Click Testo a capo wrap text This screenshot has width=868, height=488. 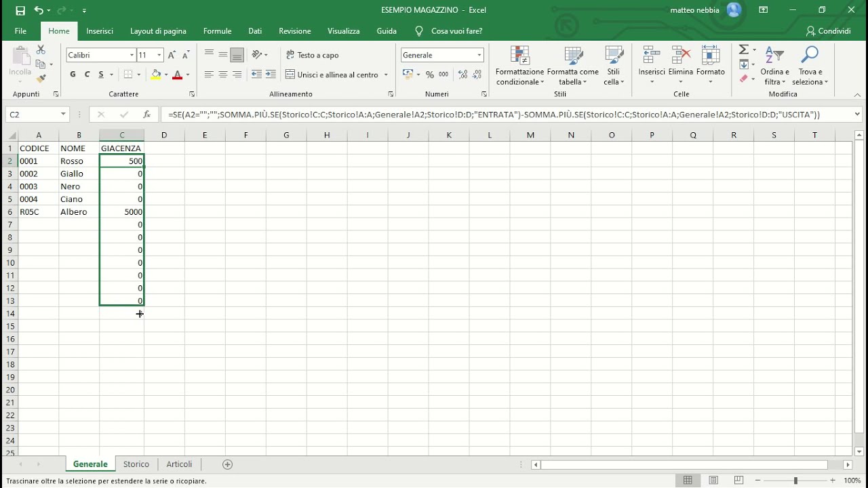(313, 55)
